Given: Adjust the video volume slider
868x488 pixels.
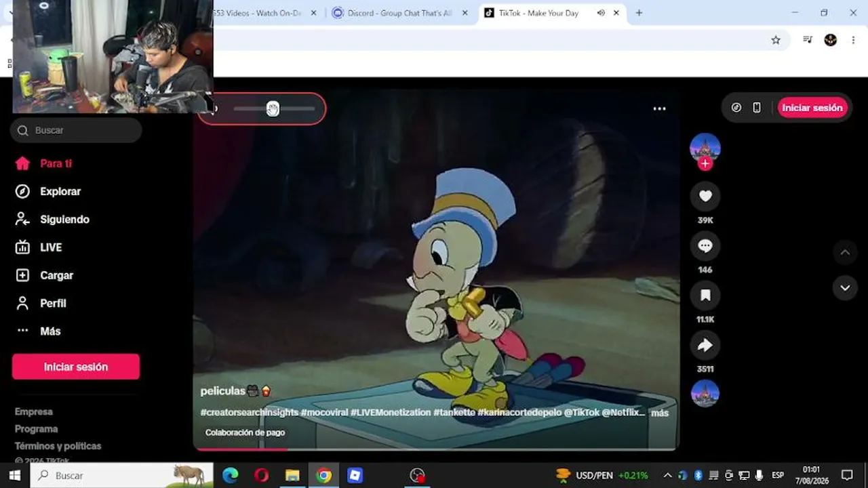Looking at the screenshot, I should click(274, 108).
